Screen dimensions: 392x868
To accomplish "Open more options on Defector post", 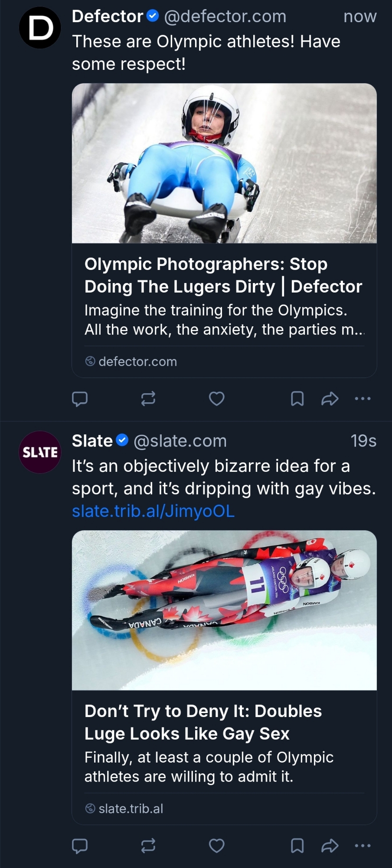I will (x=363, y=398).
